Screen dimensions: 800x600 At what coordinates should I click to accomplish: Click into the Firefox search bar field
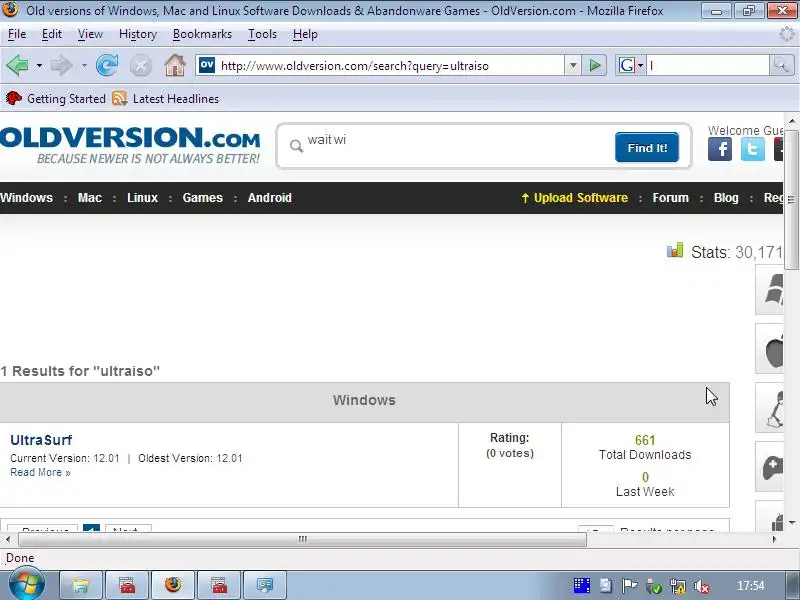point(708,65)
